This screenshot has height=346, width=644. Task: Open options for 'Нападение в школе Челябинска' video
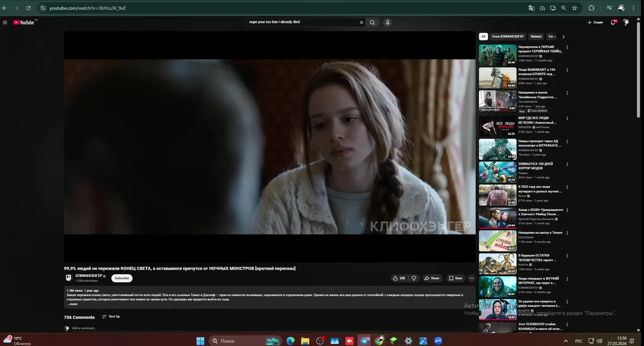[567, 93]
